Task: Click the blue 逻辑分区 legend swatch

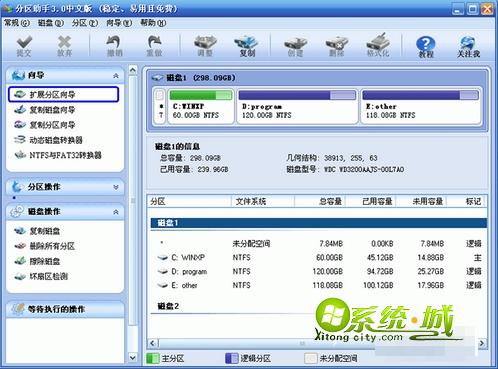Action: 232,358
